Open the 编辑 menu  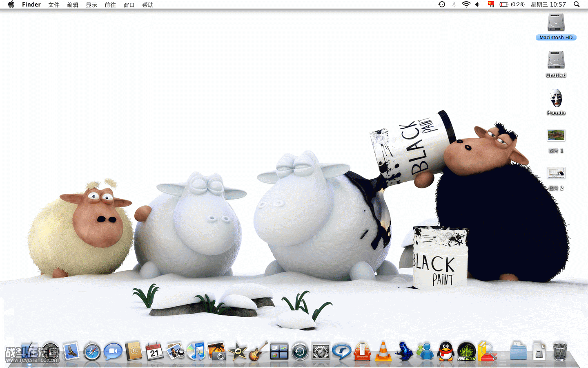coord(73,5)
